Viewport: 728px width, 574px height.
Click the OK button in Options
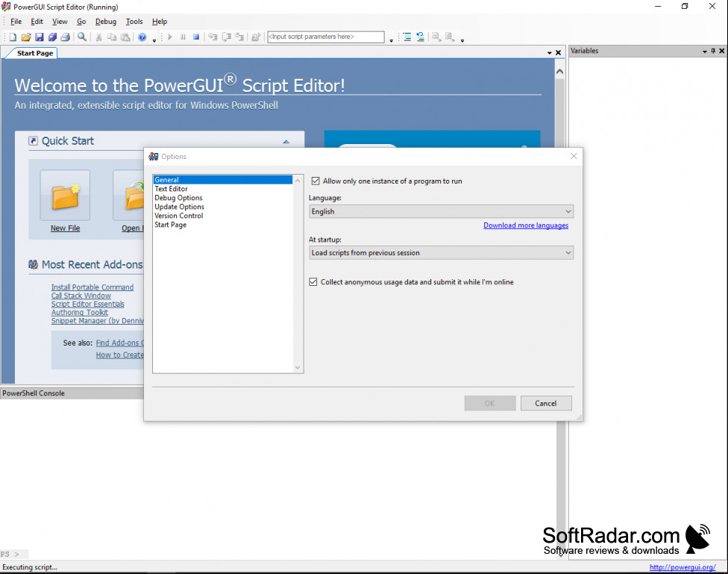click(x=490, y=403)
